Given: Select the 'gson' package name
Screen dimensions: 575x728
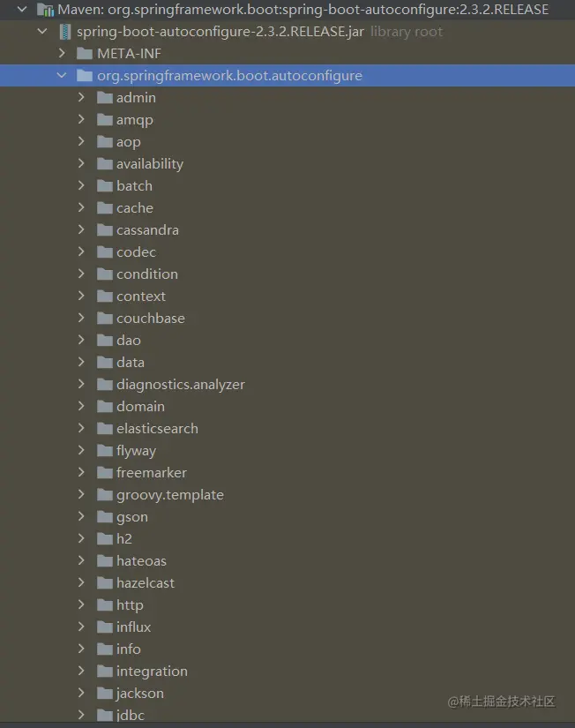Looking at the screenshot, I should click(x=132, y=517).
